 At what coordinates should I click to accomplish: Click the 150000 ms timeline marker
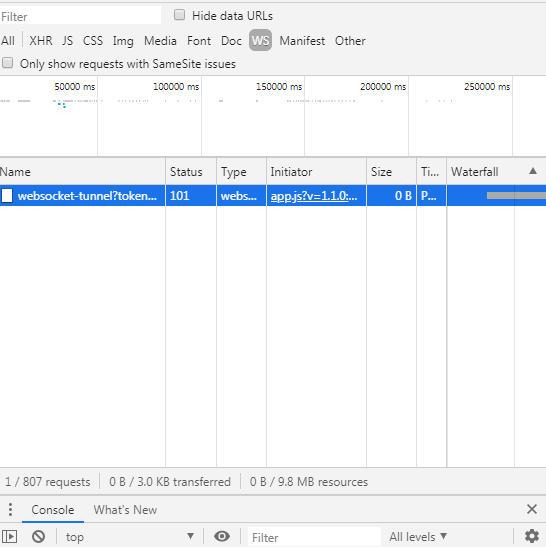279,87
